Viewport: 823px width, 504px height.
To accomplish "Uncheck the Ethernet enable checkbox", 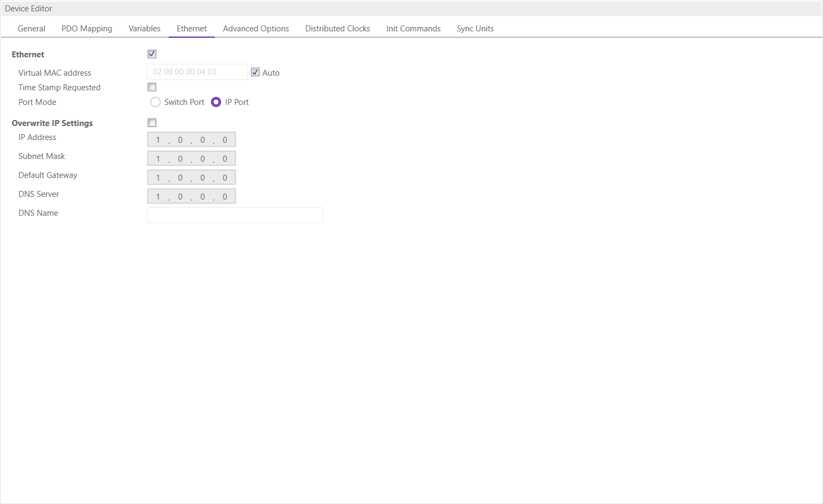I will click(152, 54).
